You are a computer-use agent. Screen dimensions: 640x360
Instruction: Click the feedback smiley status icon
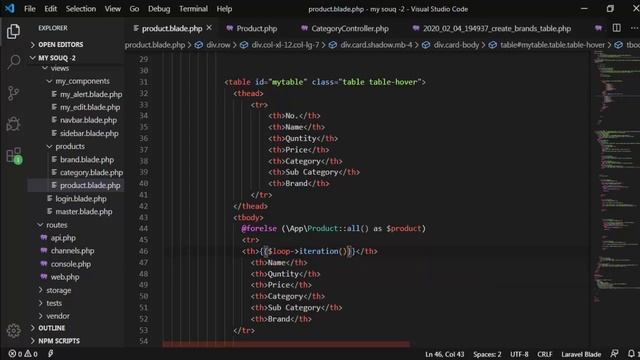coord(614,353)
